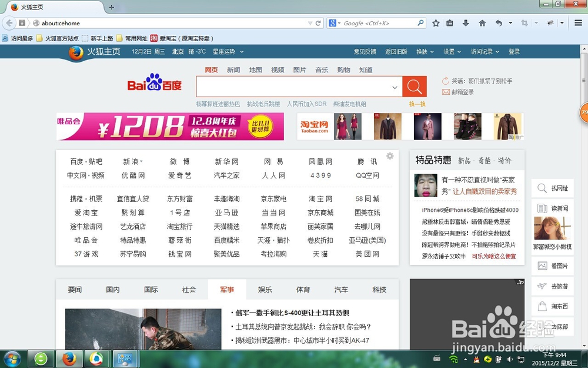Bookmark this page using the star icon

click(435, 22)
